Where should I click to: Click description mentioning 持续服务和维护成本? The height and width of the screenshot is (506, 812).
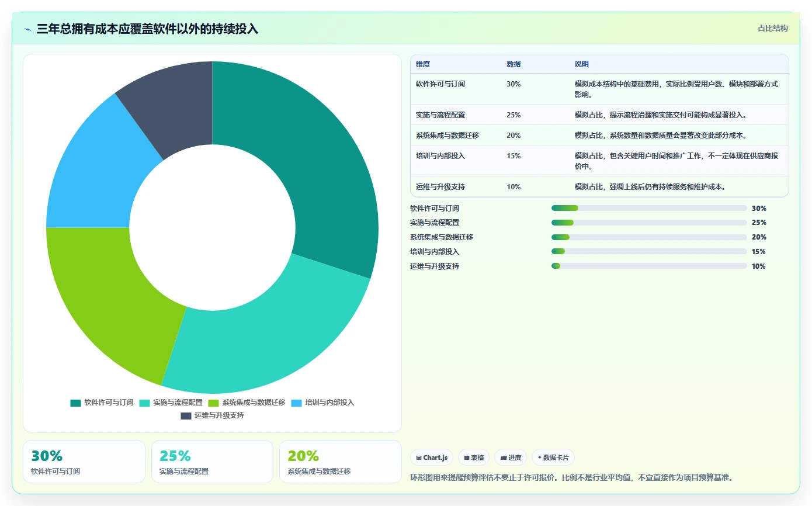click(x=650, y=187)
